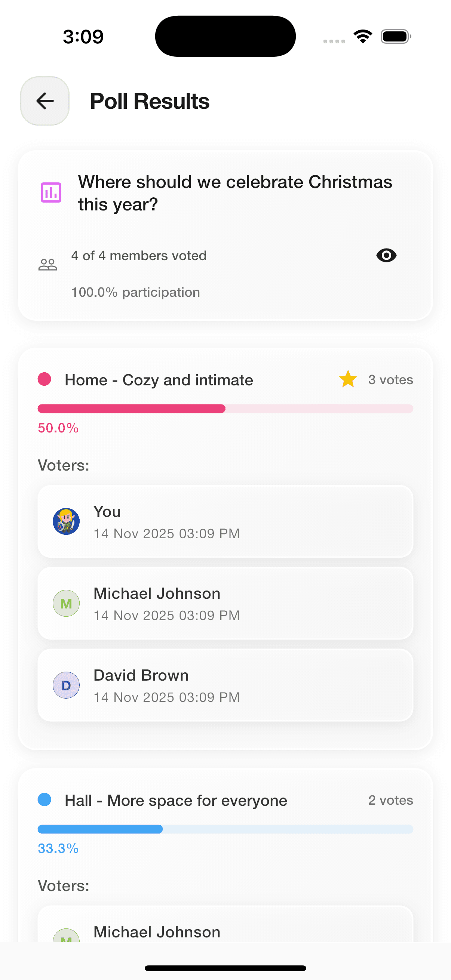Click the blue 33.3% progress bar
This screenshot has width=451, height=980.
click(x=225, y=829)
